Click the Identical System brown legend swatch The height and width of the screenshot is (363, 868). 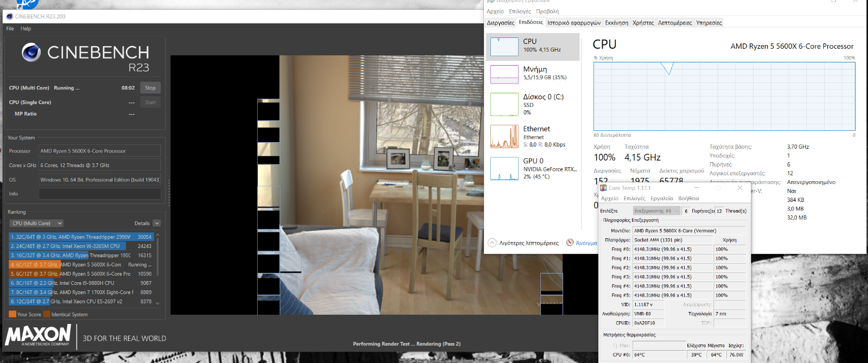[47, 314]
